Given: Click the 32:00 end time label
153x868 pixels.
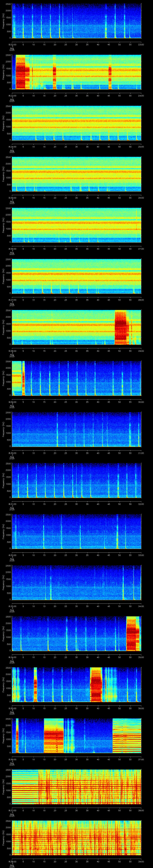Looking at the screenshot, I should click(141, 504).
